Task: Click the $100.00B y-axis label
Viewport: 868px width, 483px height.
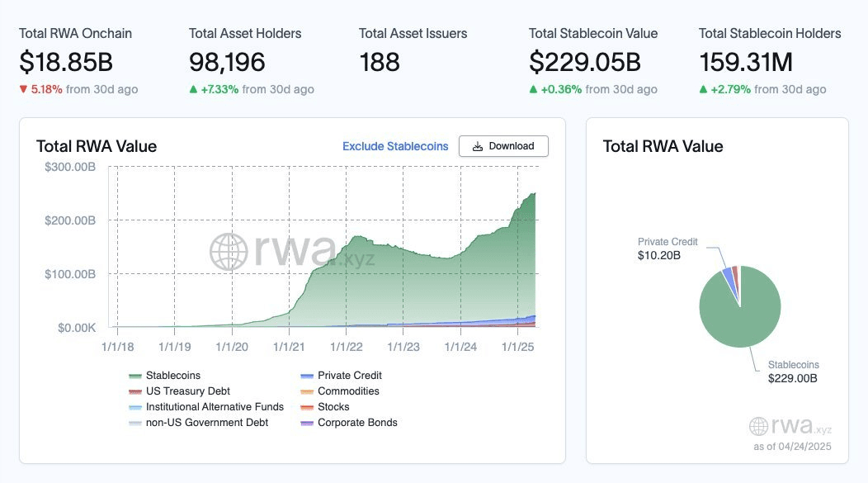Action: coord(70,274)
